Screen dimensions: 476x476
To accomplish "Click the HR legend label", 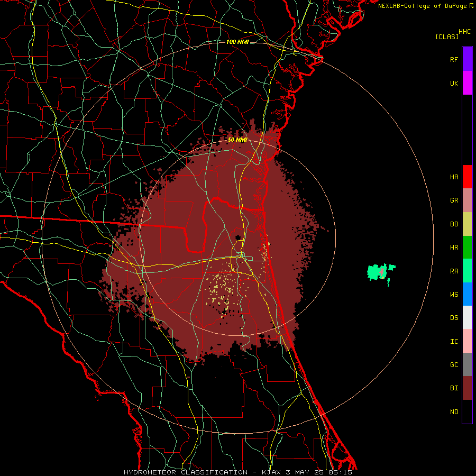I will pos(454,248).
